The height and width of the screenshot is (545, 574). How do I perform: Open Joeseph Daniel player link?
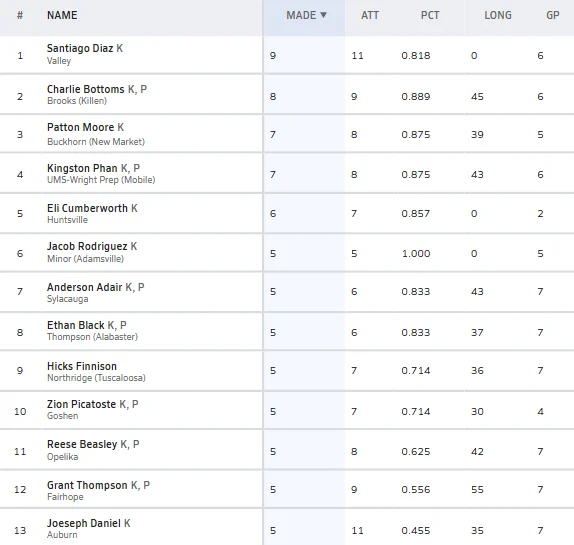[x=83, y=523]
